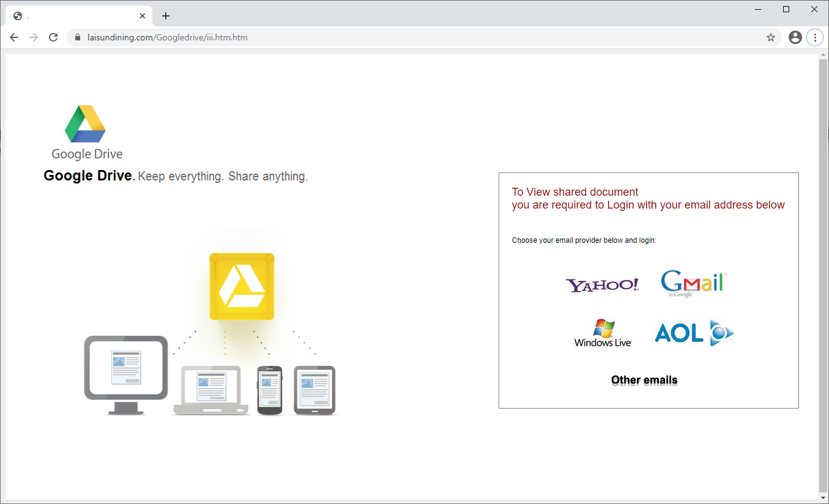Screen dimensions: 829x504
Task: Click the 'To View shared document' heading
Action: pos(575,192)
